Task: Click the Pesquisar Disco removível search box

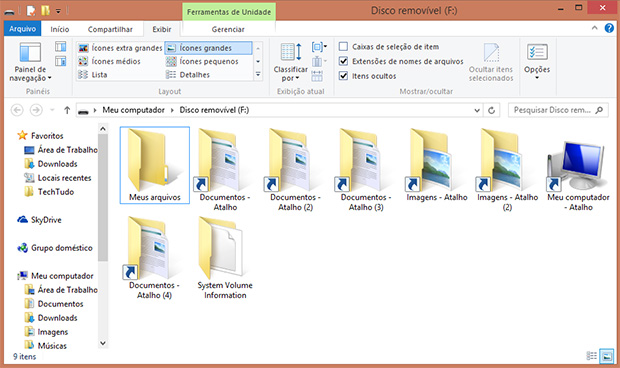Action: (558, 110)
